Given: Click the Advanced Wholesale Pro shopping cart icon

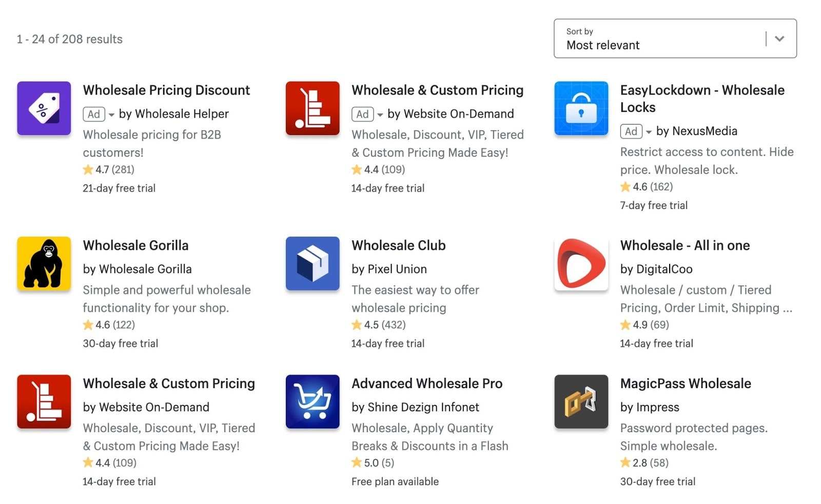Looking at the screenshot, I should 312,401.
